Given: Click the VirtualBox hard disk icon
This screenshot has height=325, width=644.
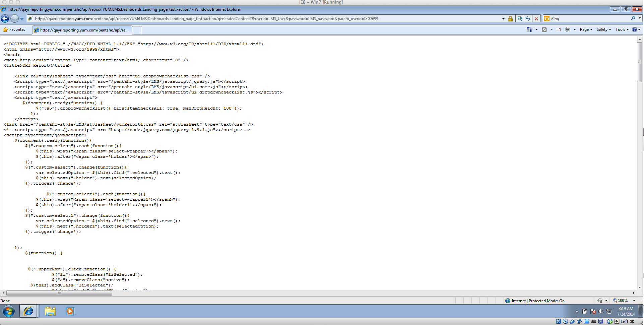Looking at the screenshot, I should [x=559, y=321].
